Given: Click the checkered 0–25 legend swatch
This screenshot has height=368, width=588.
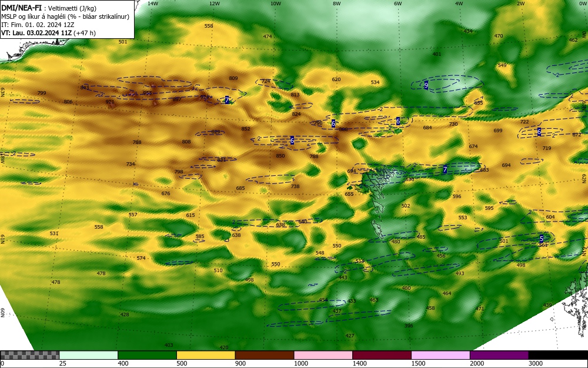Looking at the screenshot, I should tap(29, 355).
